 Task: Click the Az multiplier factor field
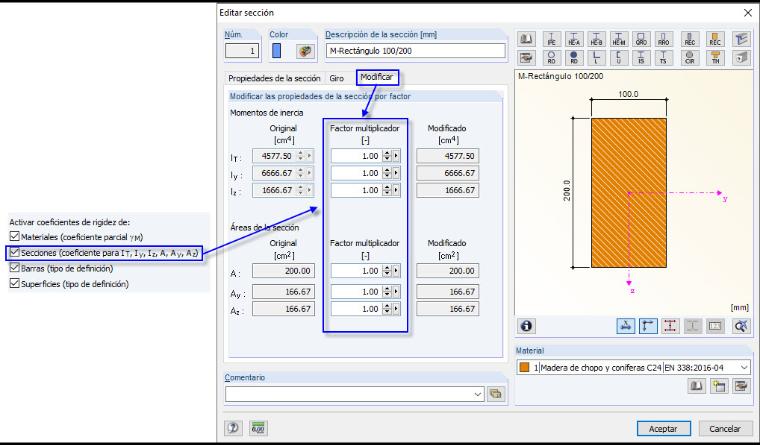(x=357, y=309)
